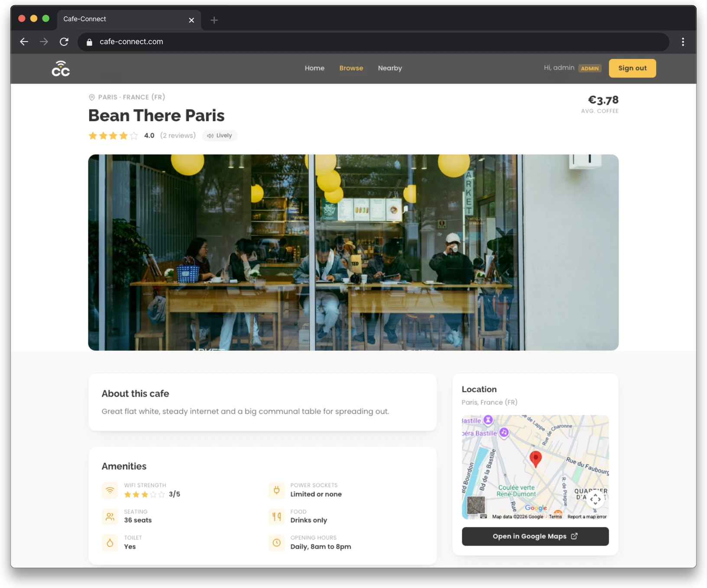
Task: Click the map camera controls icon
Action: pyautogui.click(x=595, y=499)
